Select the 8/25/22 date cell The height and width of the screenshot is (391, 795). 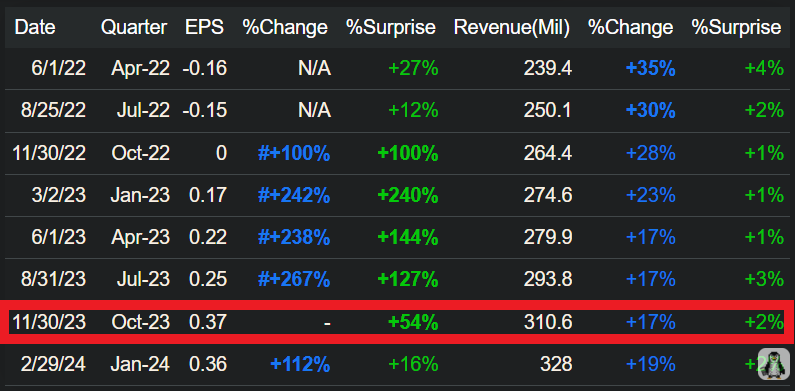pyautogui.click(x=53, y=111)
